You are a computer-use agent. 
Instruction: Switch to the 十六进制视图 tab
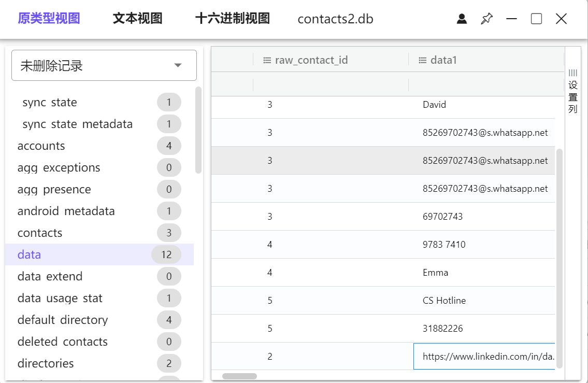[233, 19]
